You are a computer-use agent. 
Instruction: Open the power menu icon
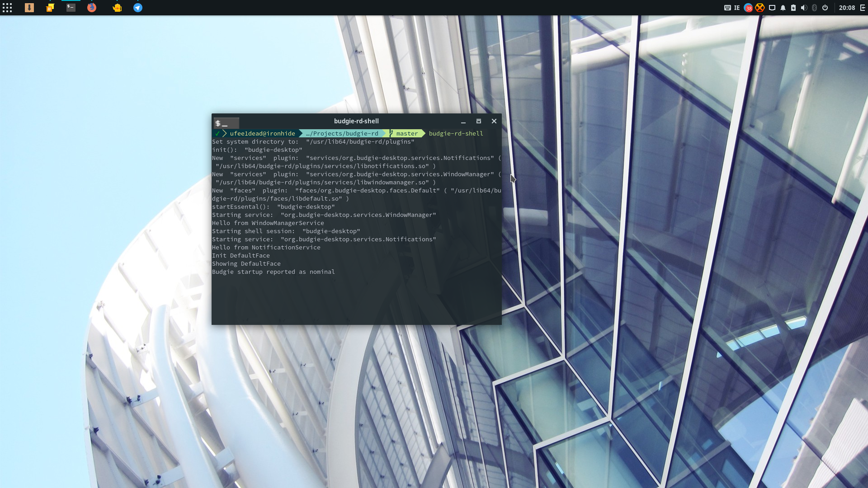click(x=825, y=8)
